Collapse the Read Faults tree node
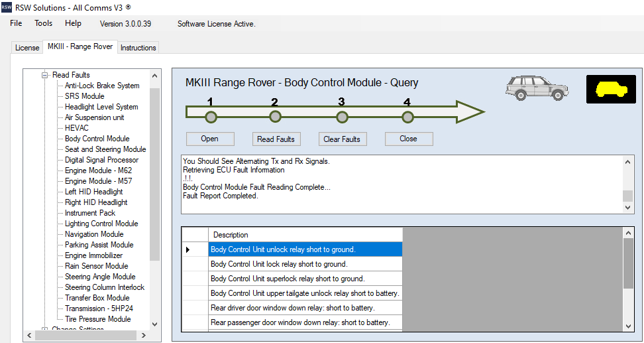 [45, 75]
